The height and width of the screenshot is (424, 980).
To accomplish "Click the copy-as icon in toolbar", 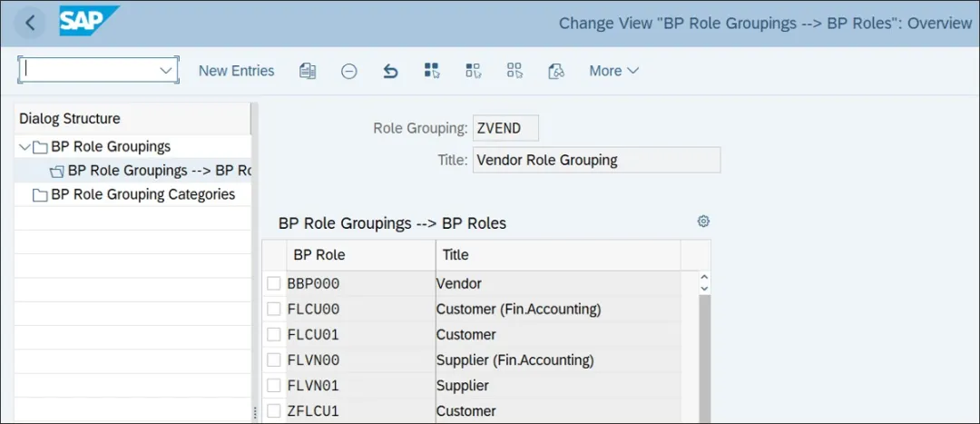I will [308, 71].
